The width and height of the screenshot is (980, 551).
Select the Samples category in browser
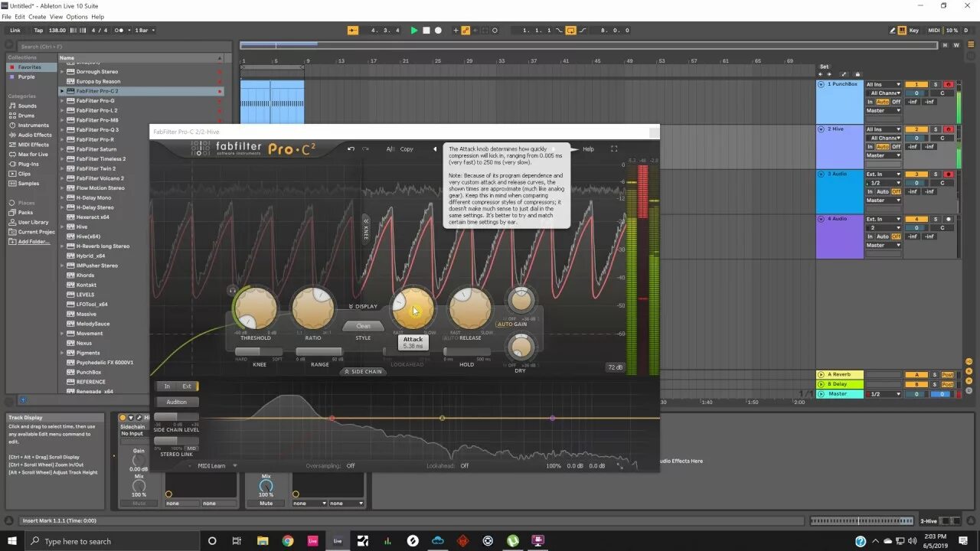(x=28, y=184)
